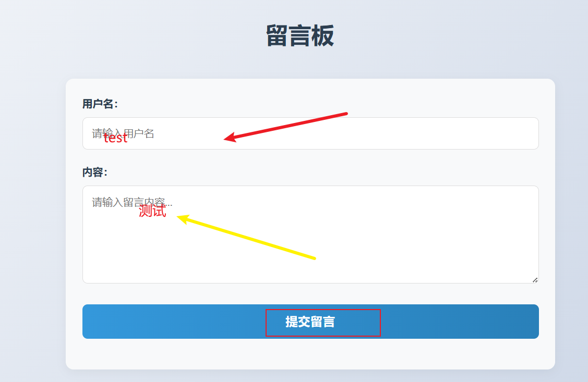This screenshot has height=382, width=588.
Task: Click the 用户名 input field
Action: [310, 133]
